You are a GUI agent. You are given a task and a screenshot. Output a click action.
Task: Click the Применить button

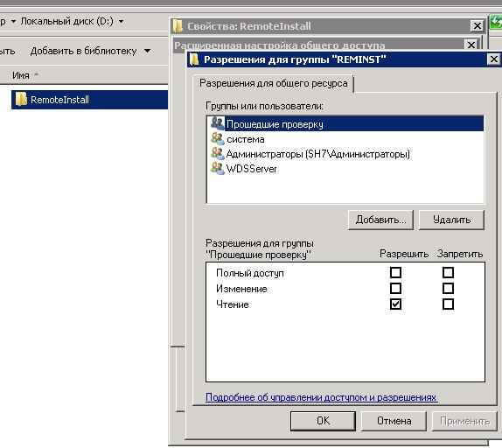click(x=464, y=421)
